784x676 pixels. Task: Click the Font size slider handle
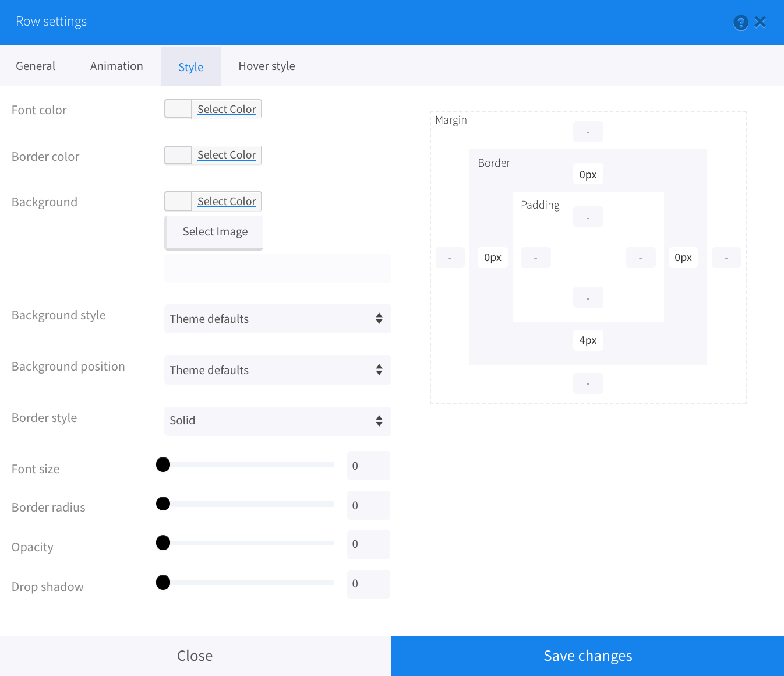click(163, 464)
